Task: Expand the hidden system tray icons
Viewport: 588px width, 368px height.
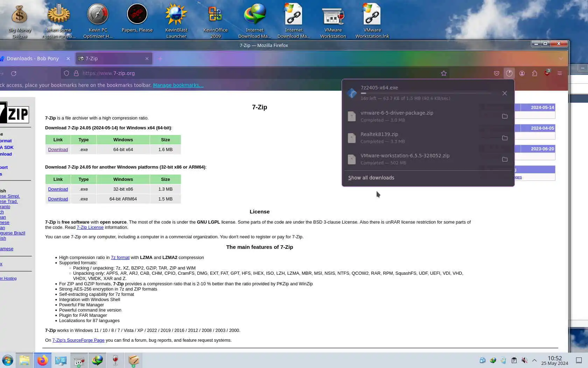Action: click(534, 360)
